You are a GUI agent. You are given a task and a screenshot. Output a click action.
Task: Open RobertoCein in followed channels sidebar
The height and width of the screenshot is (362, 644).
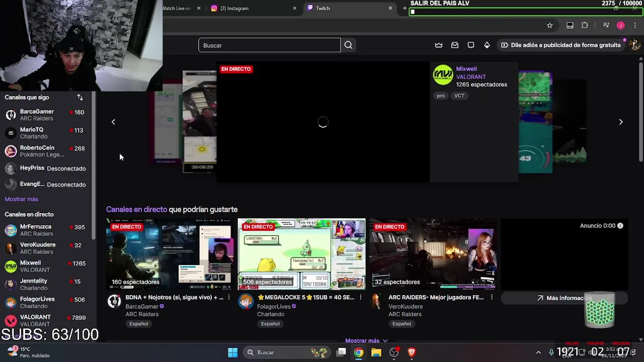[45, 151]
